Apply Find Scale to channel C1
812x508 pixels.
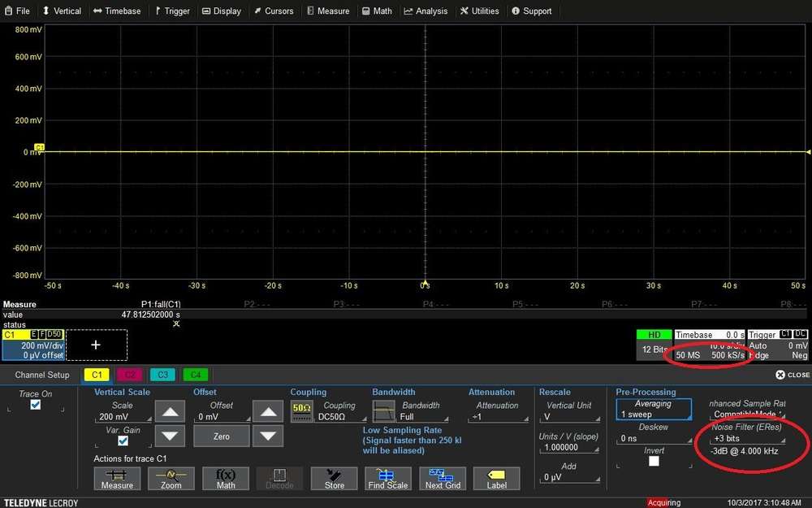coord(388,479)
